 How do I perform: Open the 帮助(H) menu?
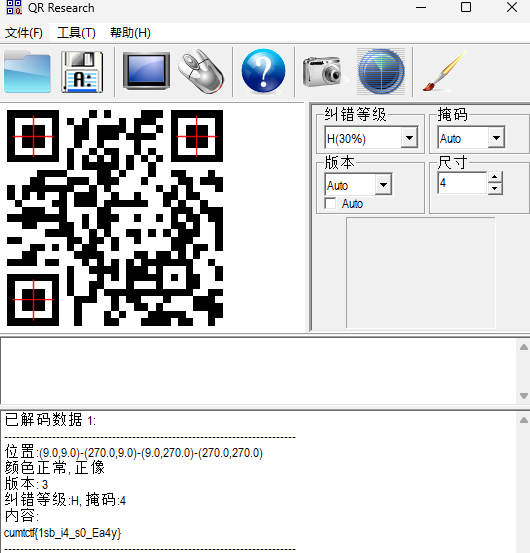click(130, 33)
